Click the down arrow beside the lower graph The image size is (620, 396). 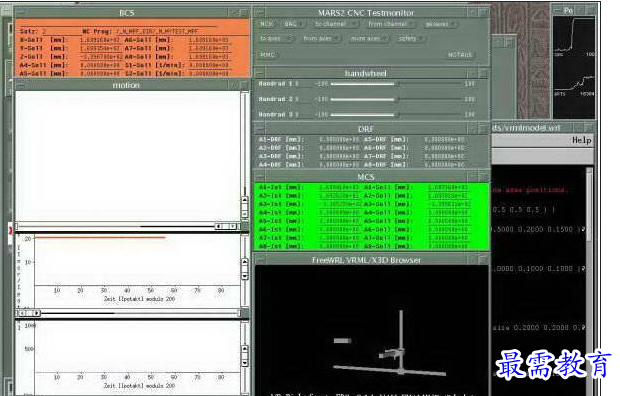click(245, 363)
